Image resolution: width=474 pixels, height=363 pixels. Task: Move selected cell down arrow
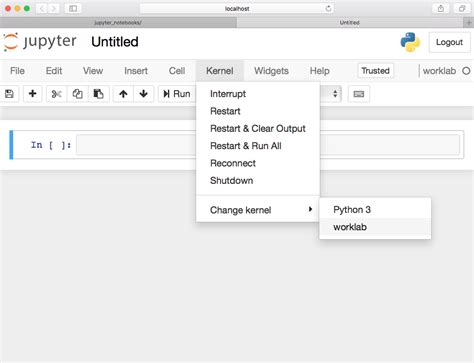tap(144, 94)
